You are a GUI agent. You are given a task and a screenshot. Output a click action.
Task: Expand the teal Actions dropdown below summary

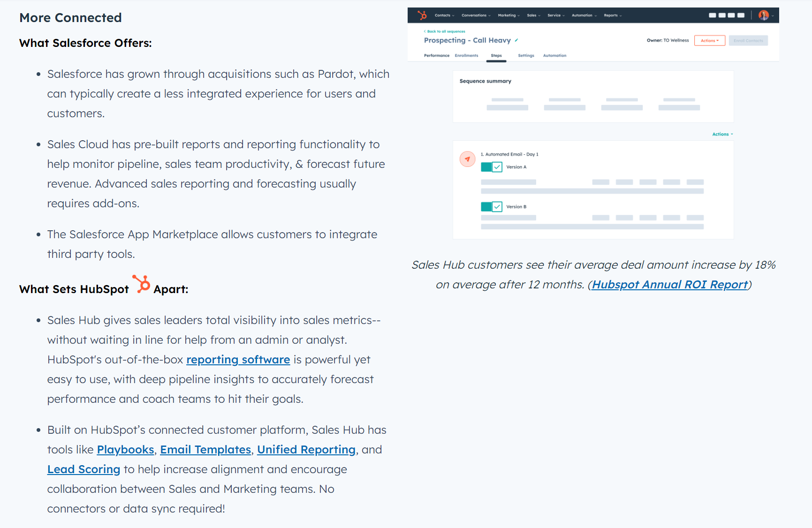coord(722,134)
